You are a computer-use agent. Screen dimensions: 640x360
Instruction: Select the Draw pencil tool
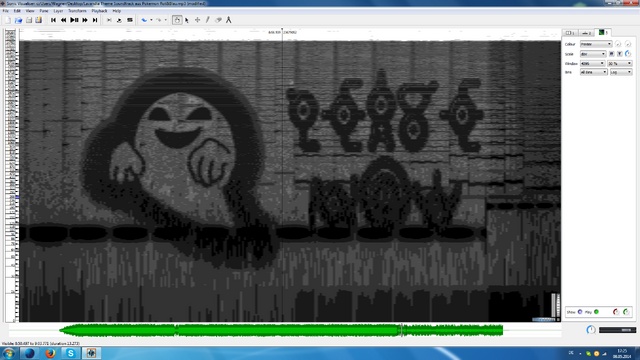click(x=208, y=20)
